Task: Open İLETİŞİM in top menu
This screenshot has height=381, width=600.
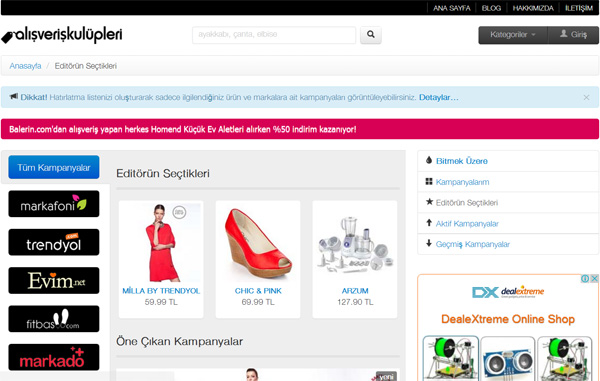Action: [579, 8]
